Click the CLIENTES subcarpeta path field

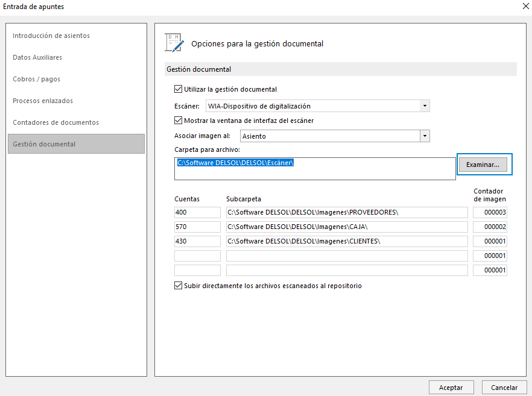tap(347, 241)
